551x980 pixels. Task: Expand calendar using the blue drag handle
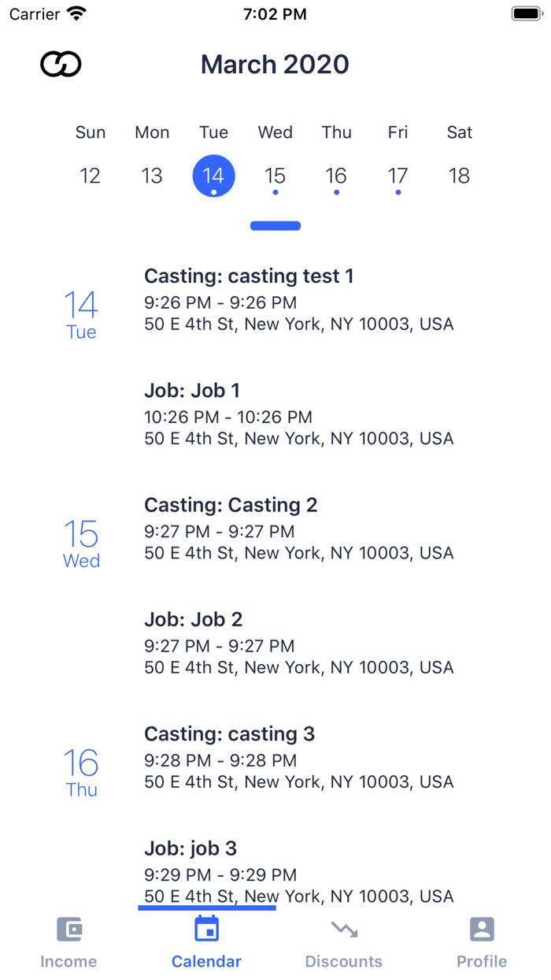point(275,226)
